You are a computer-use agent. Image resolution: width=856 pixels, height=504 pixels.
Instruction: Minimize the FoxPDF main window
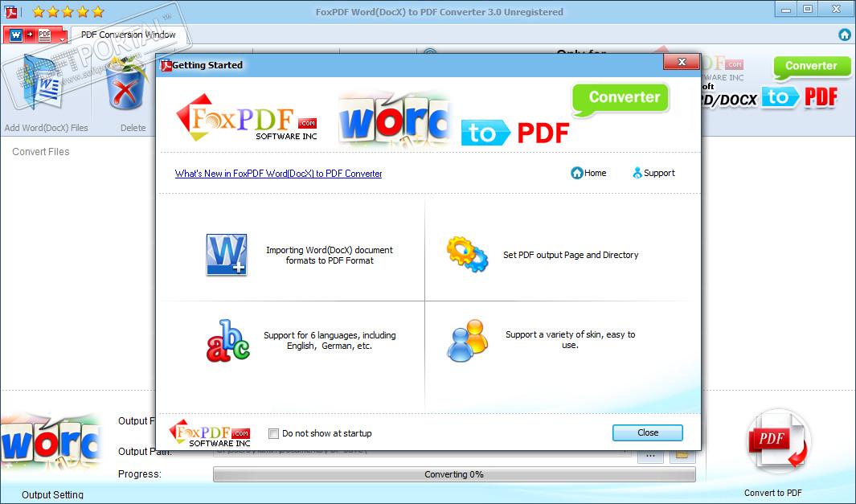(x=785, y=10)
